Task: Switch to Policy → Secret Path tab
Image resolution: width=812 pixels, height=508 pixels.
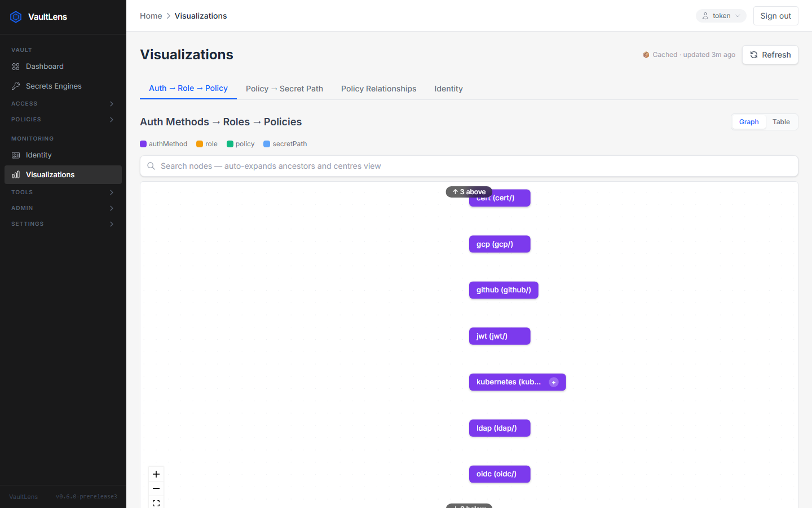Action: click(284, 89)
